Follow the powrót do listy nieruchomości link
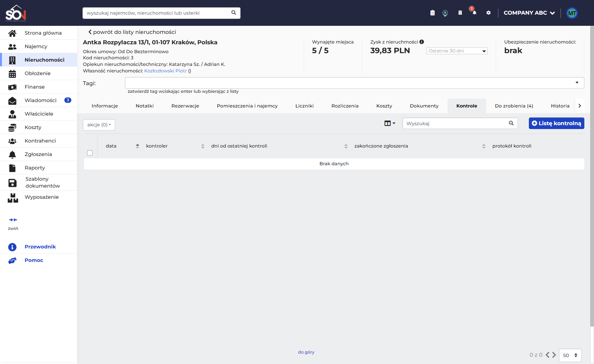Image resolution: width=594 pixels, height=364 pixels. click(132, 32)
